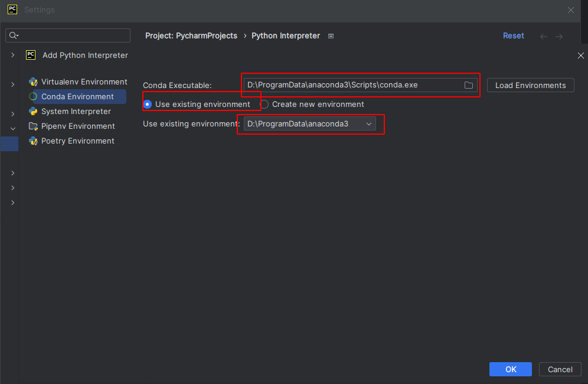Click the Project: PycharmProjects breadcrumb
This screenshot has height=384, width=588.
[x=191, y=35]
